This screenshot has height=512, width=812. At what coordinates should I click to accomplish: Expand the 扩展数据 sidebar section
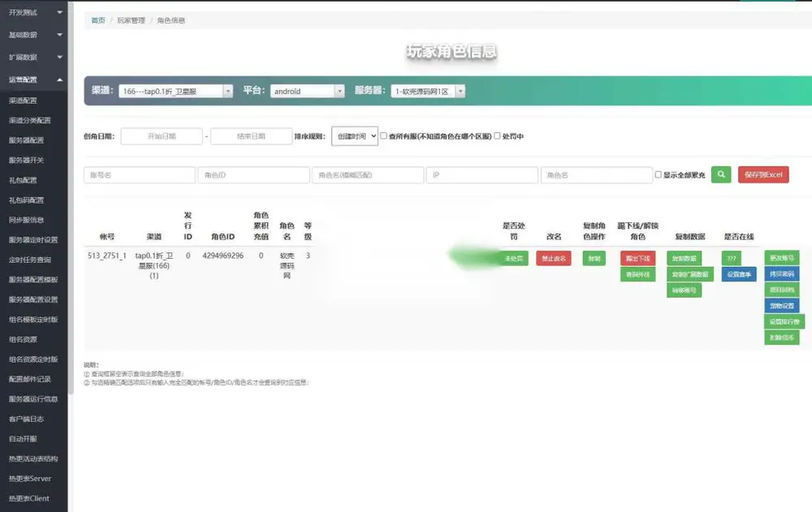(x=33, y=57)
